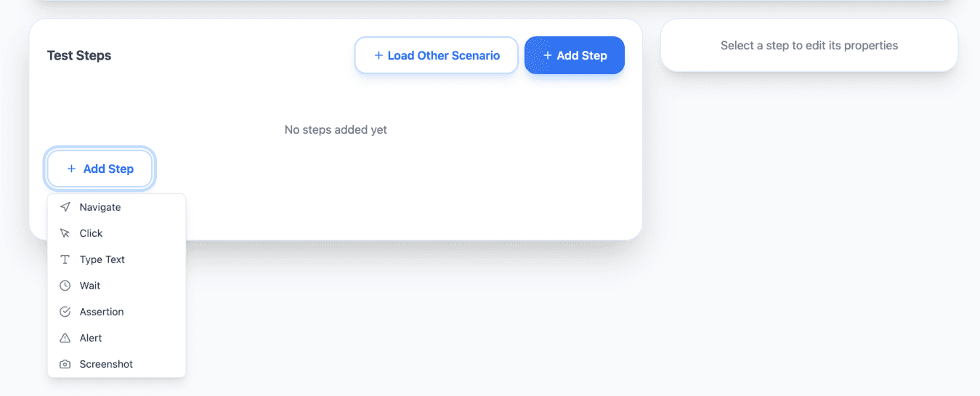Choose the Screenshot step entry

click(106, 364)
